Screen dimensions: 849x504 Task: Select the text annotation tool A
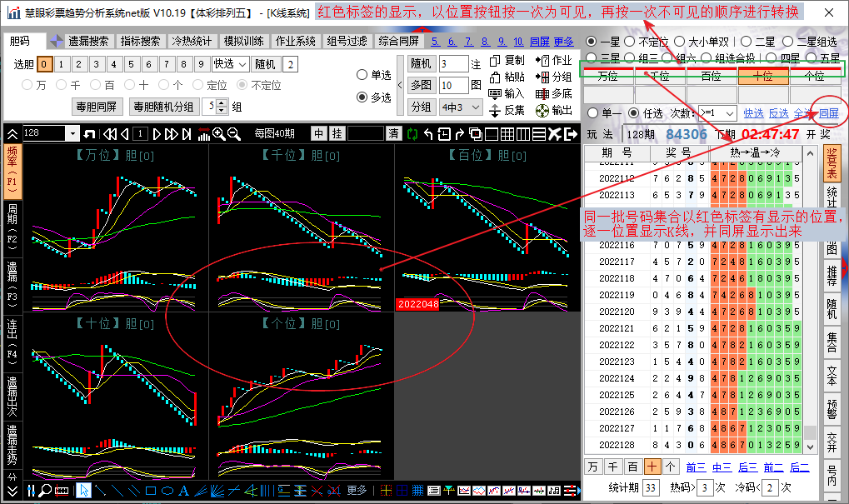[x=183, y=491]
